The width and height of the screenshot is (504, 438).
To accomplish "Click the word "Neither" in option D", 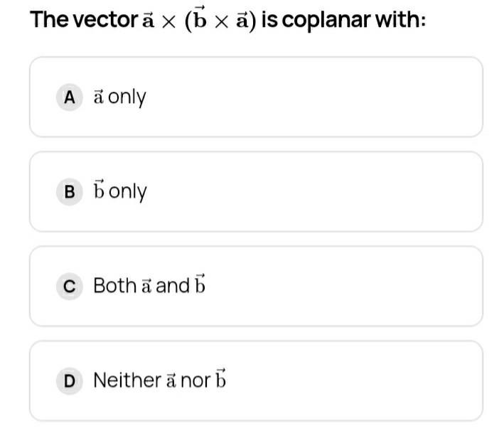I will (127, 380).
